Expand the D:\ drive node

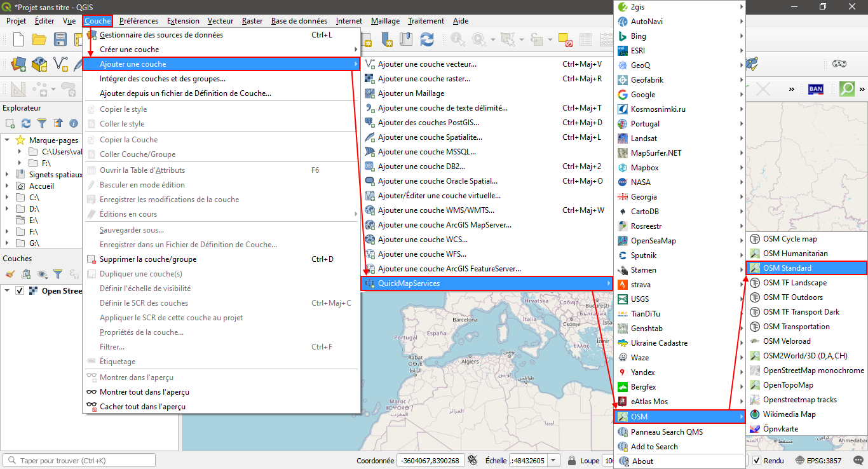tap(7, 209)
